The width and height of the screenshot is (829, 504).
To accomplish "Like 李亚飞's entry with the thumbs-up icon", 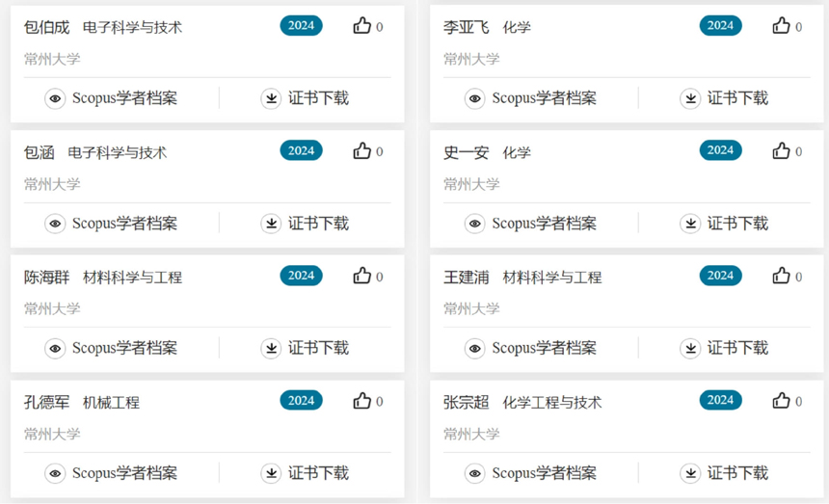I will 782,26.
